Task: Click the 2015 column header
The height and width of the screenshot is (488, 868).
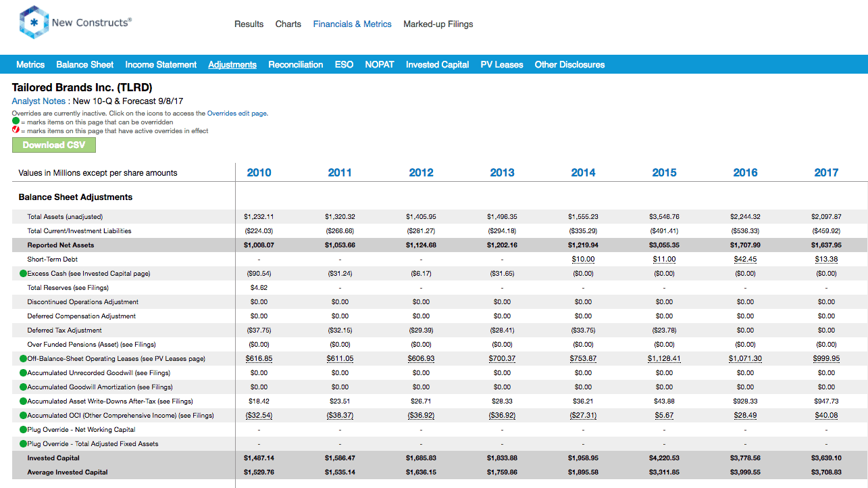Action: (664, 172)
